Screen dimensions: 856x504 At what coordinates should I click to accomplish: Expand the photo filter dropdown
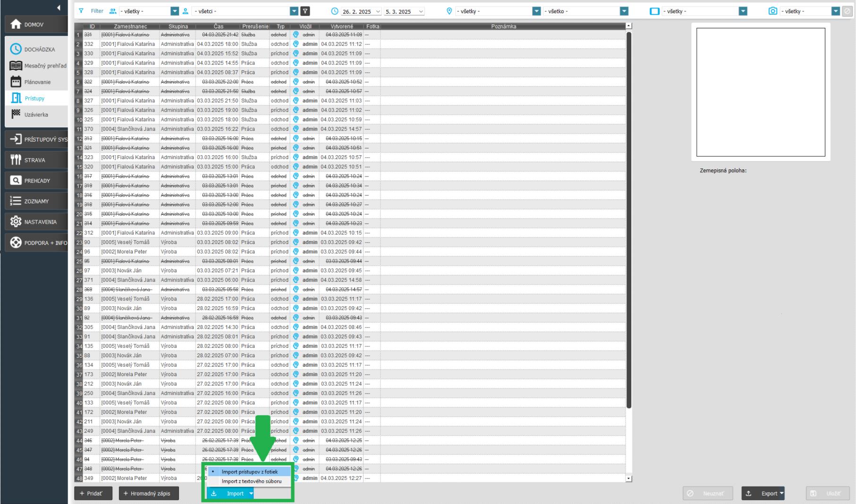click(835, 11)
